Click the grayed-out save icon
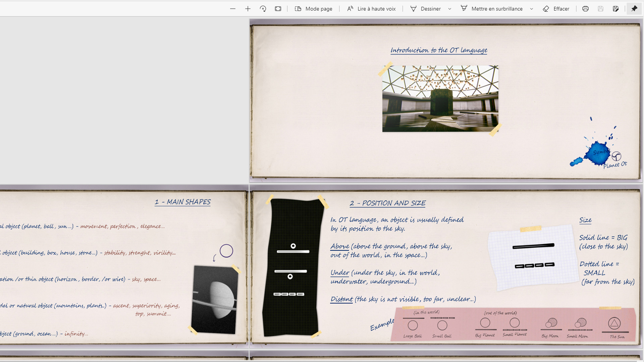The width and height of the screenshot is (644, 362). coord(601,9)
